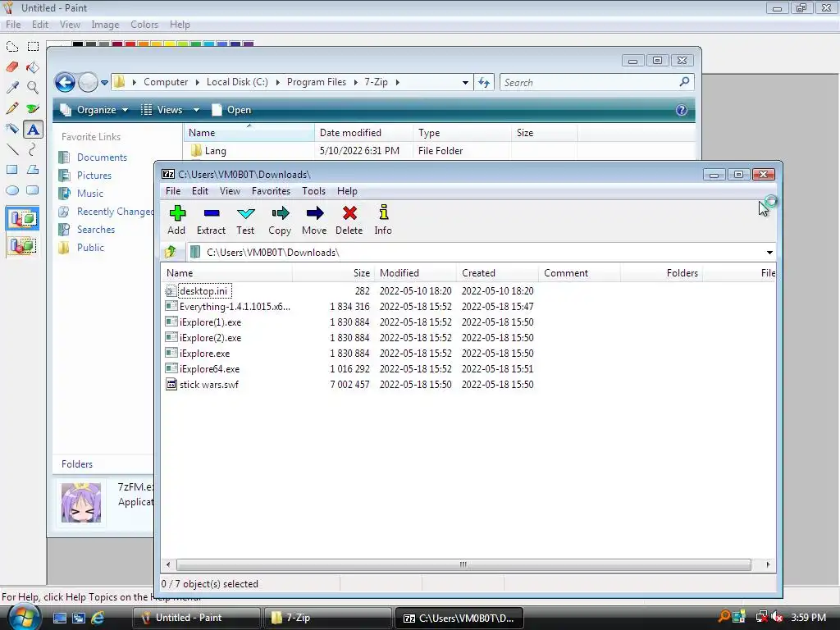Click the Explorer Back arrow button
Viewport: 840px width, 630px height.
pos(65,83)
